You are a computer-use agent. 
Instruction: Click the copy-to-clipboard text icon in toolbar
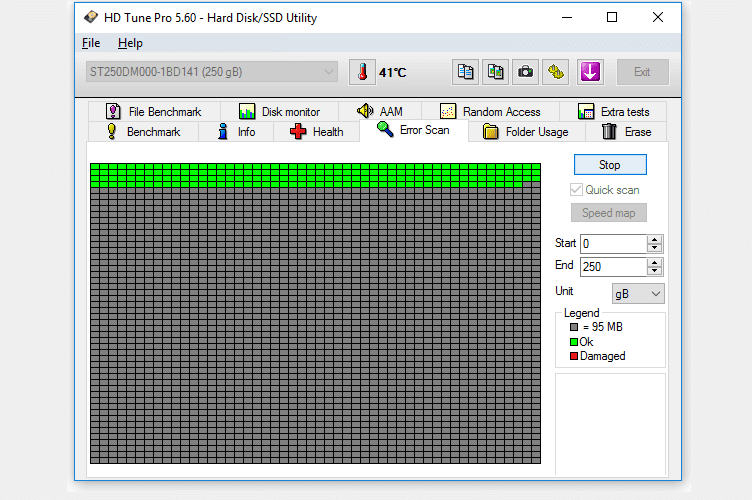[465, 72]
